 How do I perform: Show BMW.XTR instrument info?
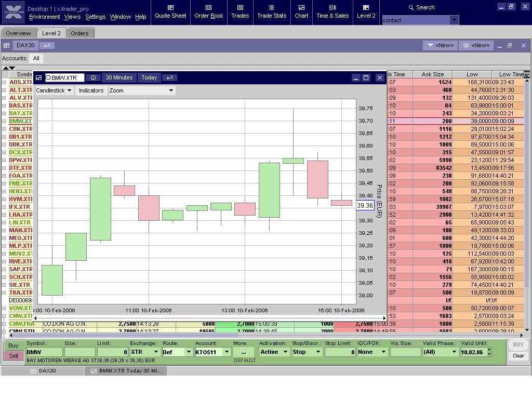[93, 78]
